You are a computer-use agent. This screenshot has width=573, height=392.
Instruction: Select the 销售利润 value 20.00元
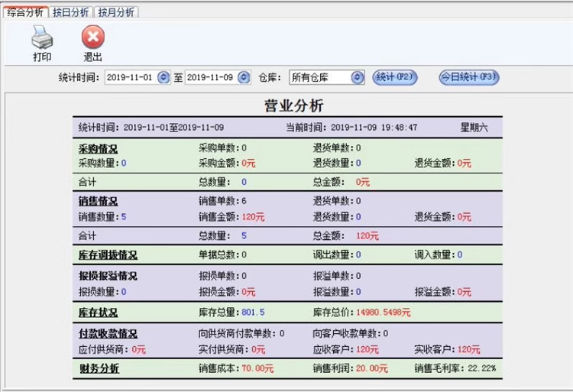(372, 368)
